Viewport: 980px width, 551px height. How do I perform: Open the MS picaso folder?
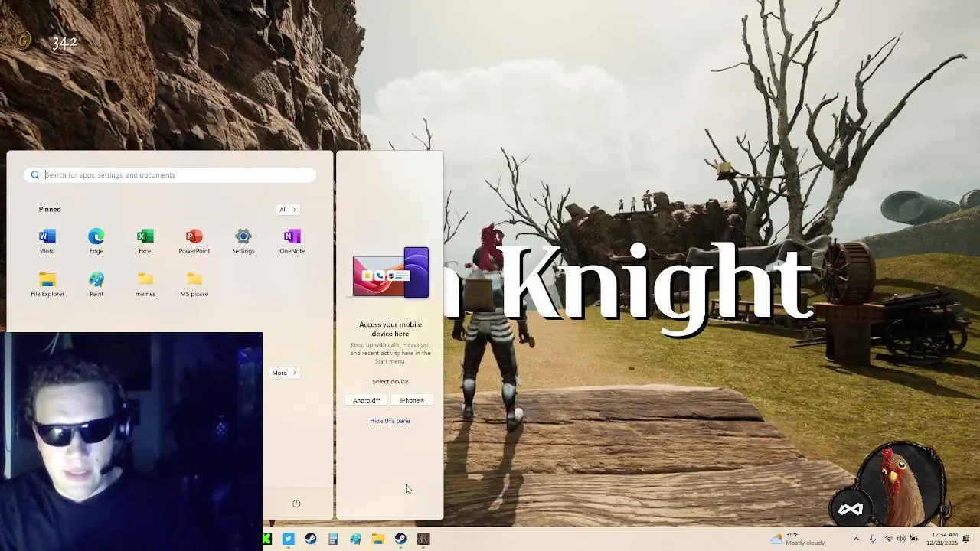click(194, 284)
